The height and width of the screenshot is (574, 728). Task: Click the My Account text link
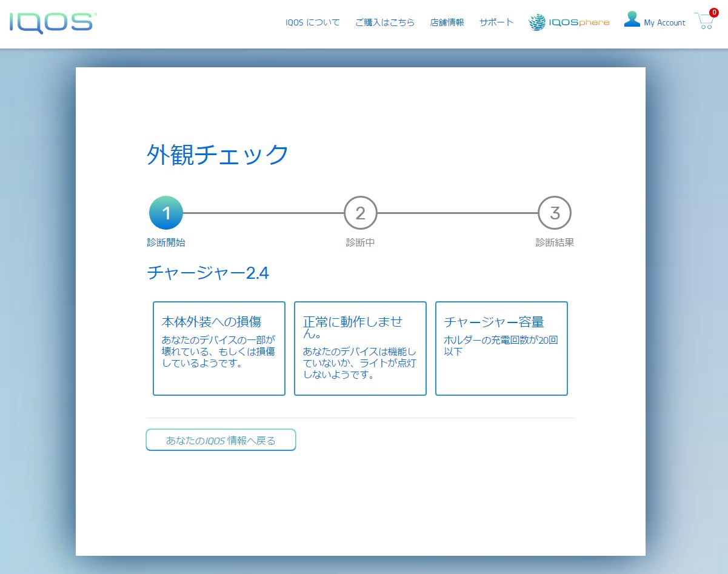(664, 23)
